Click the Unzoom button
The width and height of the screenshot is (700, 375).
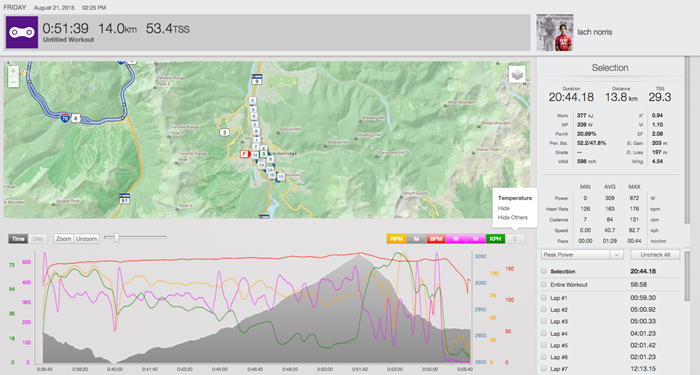pos(86,239)
